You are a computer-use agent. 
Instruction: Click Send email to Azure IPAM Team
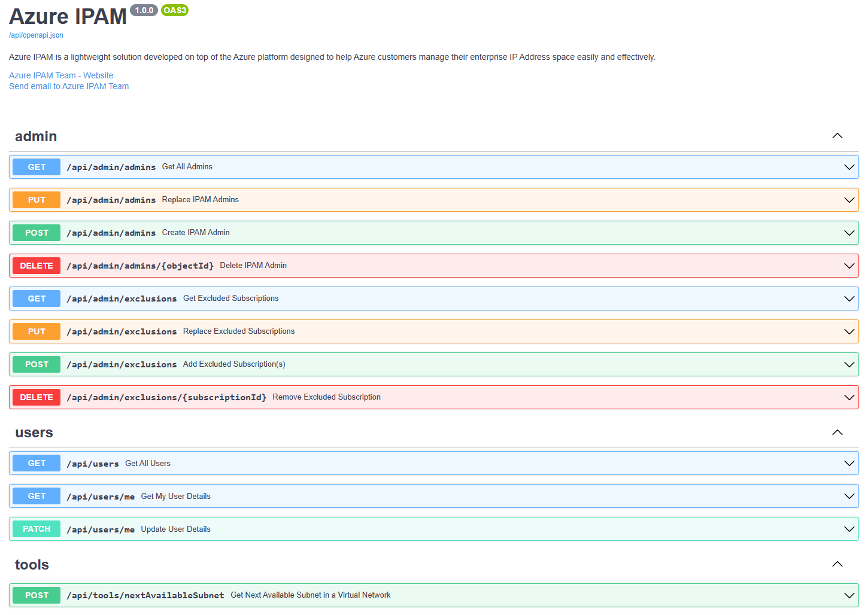pos(69,86)
